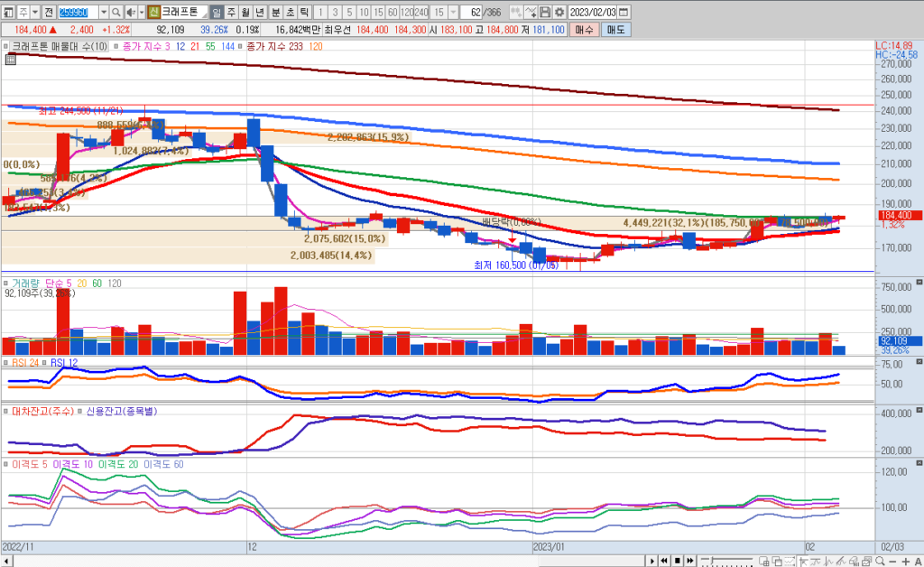The width and height of the screenshot is (924, 567).
Task: Open chart settings gear icon
Action: pos(559,12)
